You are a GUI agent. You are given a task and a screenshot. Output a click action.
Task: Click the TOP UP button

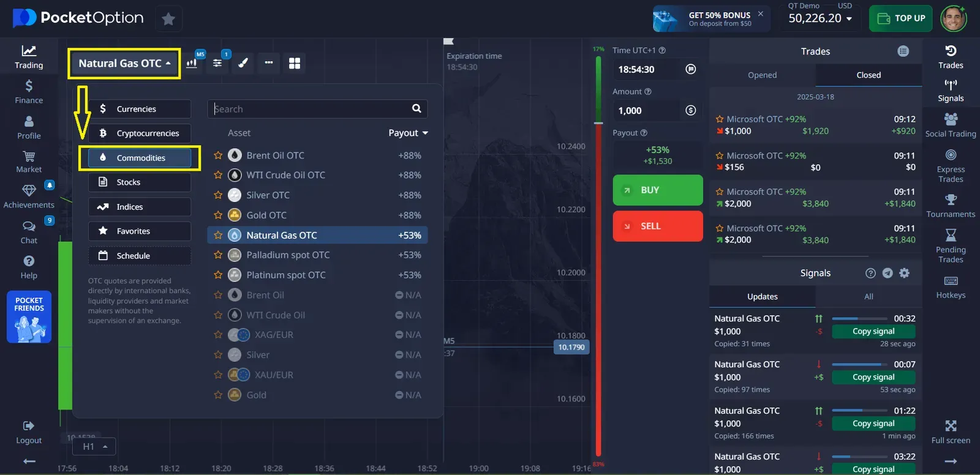[x=900, y=18]
